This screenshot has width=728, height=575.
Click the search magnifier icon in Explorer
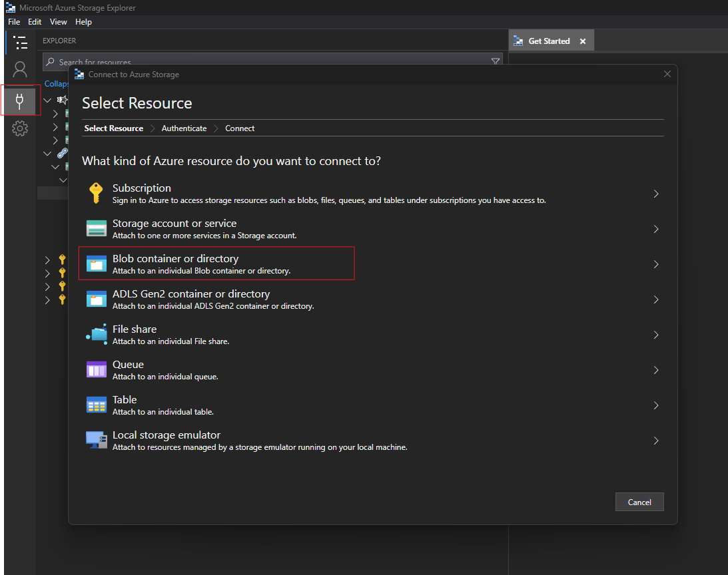click(x=50, y=62)
